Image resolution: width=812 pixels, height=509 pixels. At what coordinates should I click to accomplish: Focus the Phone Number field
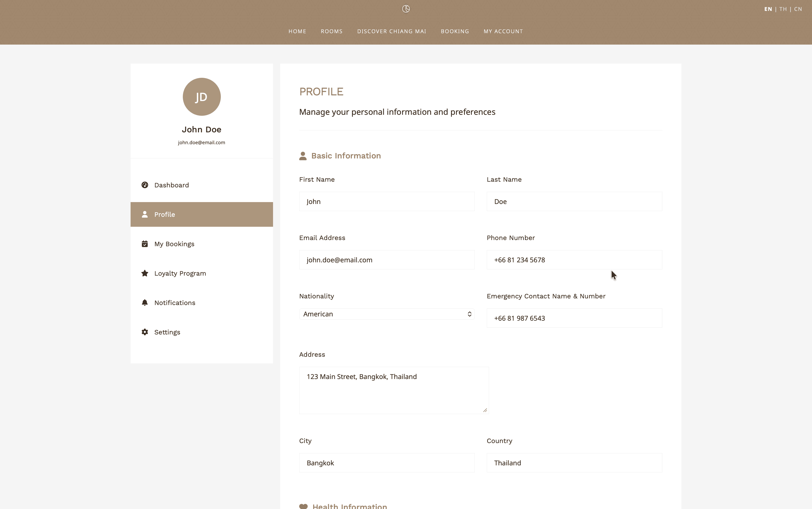coord(575,260)
